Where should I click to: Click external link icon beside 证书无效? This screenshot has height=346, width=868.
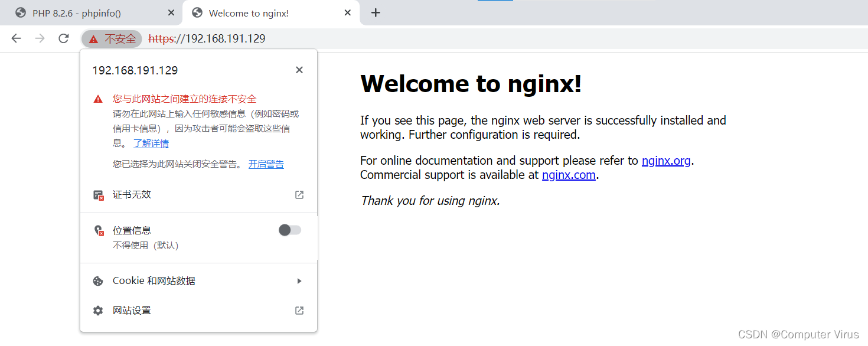tap(299, 195)
